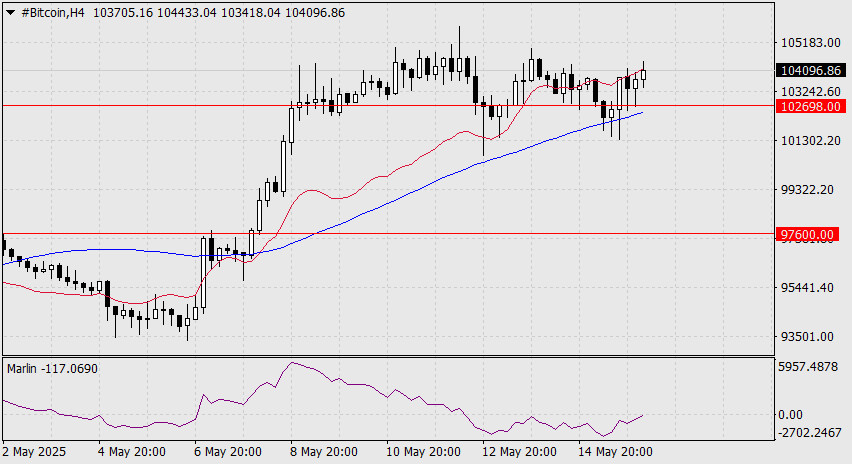Click the 93501.00 price axis label
Viewport: 852px width, 464px height.
(807, 337)
